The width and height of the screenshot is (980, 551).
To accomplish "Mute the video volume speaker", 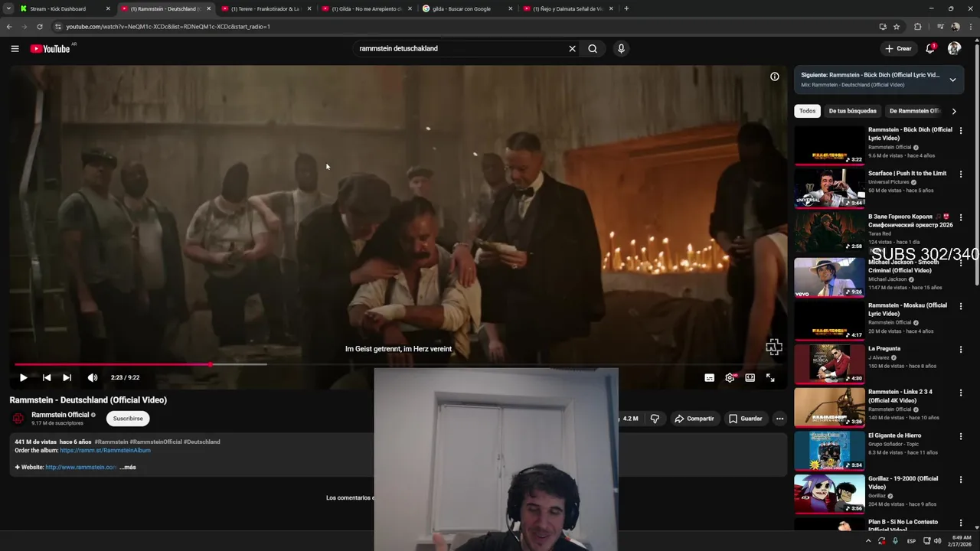I will point(93,377).
